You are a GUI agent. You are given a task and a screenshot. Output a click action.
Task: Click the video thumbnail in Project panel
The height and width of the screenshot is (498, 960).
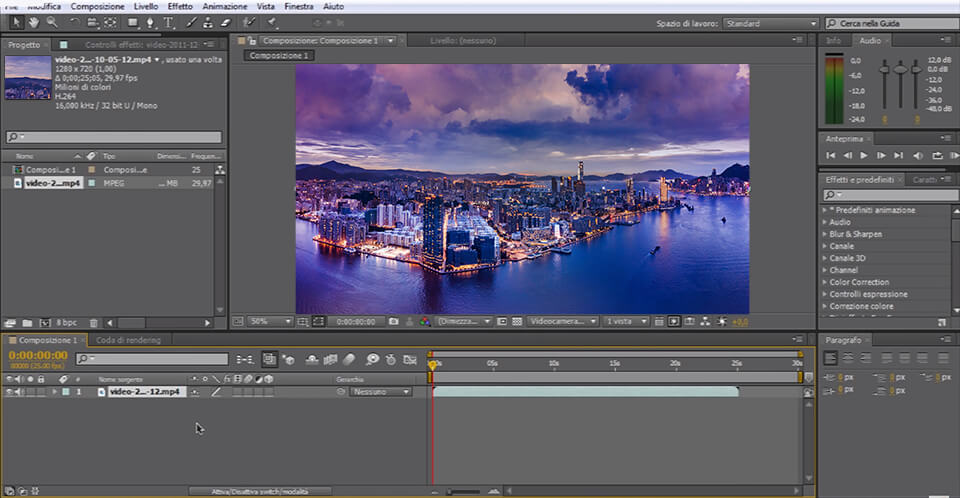(x=28, y=77)
